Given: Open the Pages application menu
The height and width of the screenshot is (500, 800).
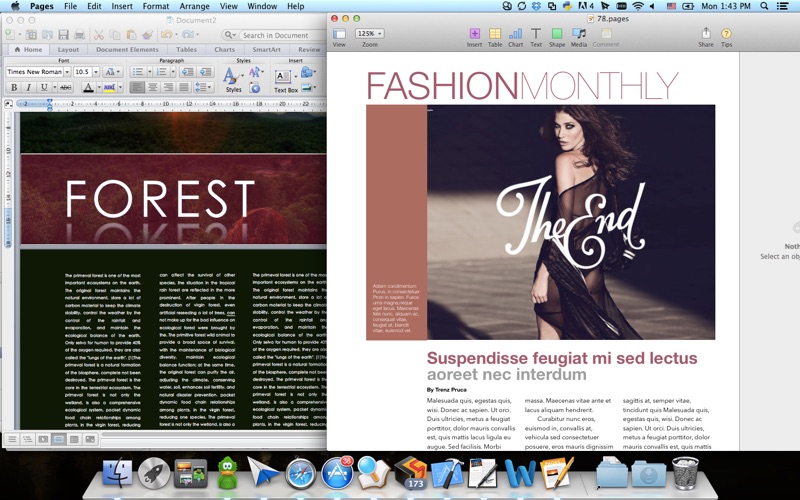Looking at the screenshot, I should click(x=42, y=6).
